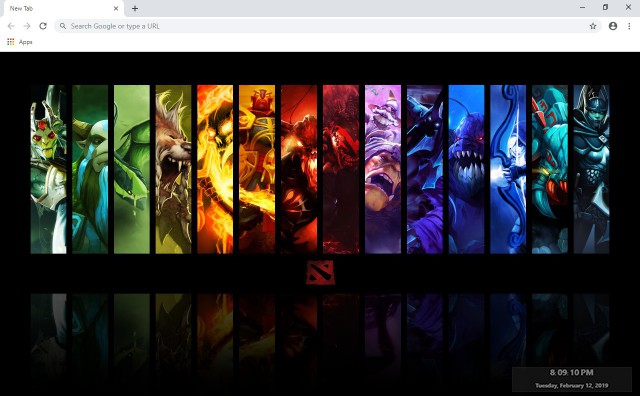Click the 8:09:10 PM clock widget
Screen dimensions: 640x400
pos(571,373)
